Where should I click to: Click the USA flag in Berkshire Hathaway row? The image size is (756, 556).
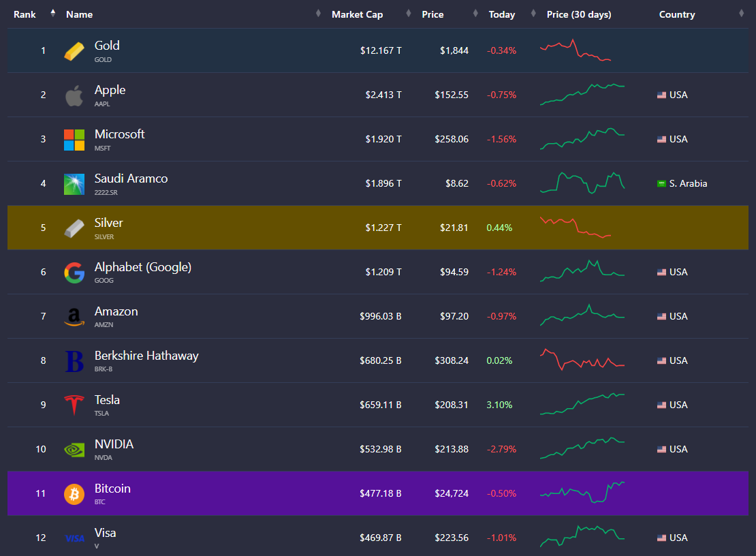(x=661, y=360)
